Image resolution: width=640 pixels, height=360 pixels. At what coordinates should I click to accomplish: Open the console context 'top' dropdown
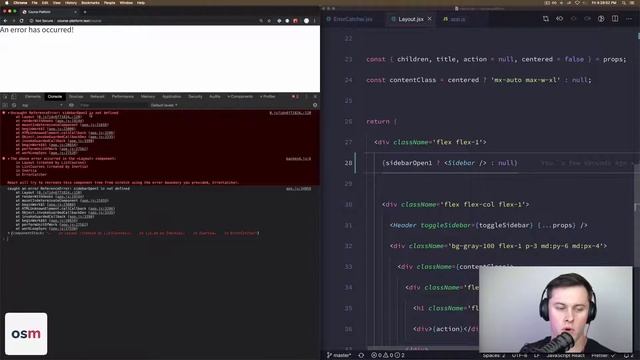click(x=42, y=105)
